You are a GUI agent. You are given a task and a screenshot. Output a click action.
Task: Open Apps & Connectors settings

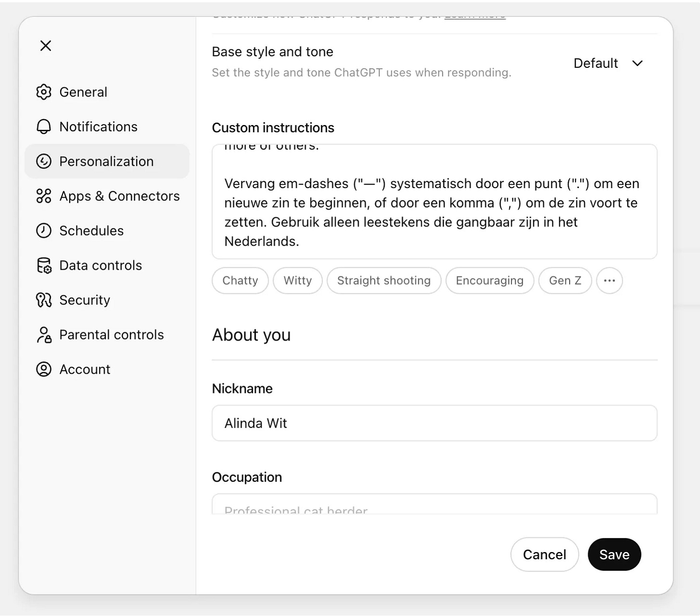point(107,196)
